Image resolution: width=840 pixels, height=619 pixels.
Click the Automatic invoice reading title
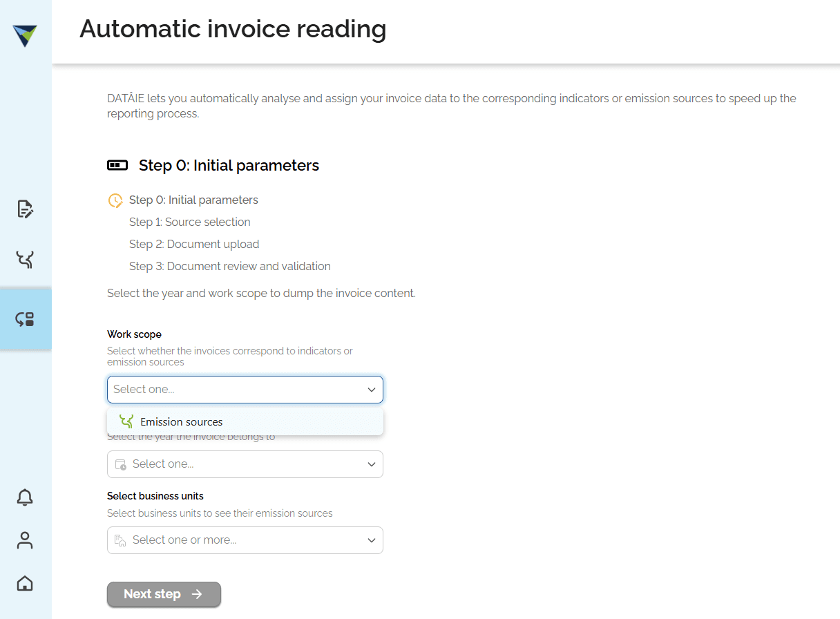233,29
